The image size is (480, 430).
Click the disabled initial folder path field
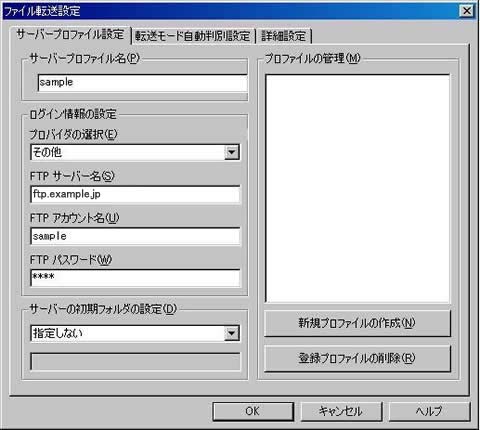135,362
